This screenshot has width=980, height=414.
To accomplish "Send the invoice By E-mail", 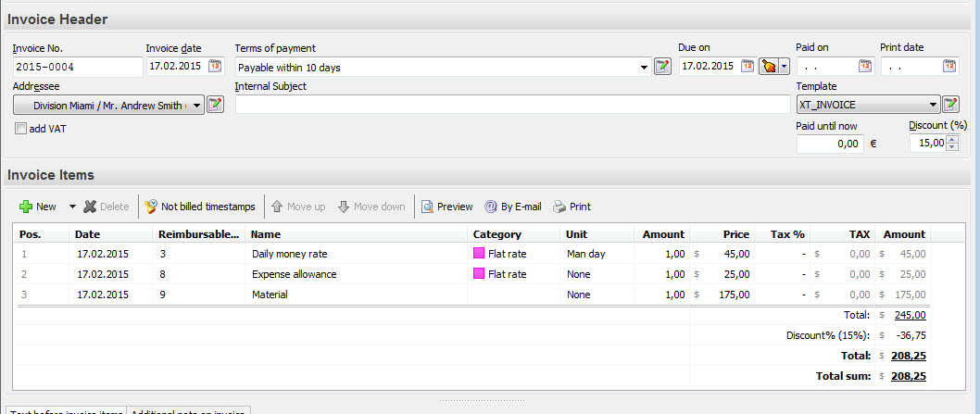I will (x=513, y=207).
